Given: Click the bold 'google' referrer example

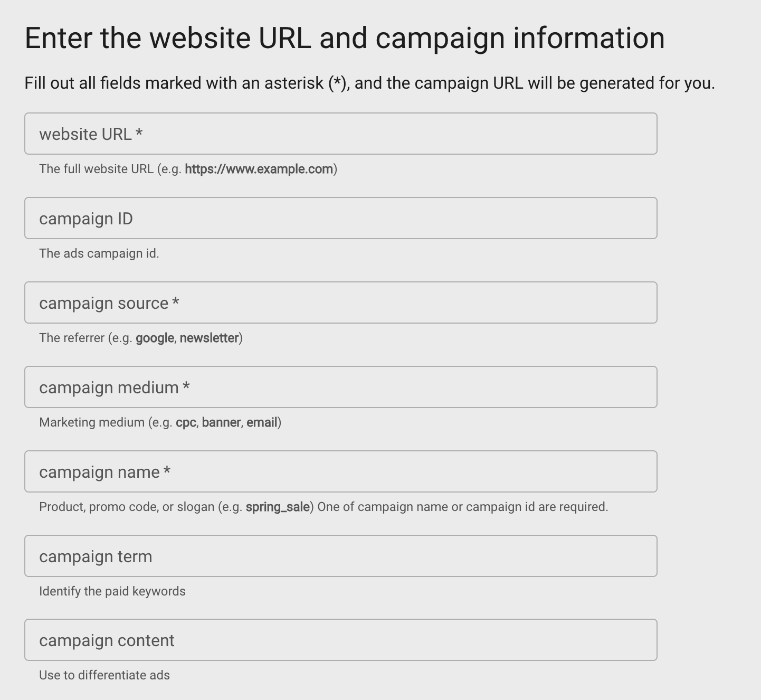Looking at the screenshot, I should (155, 338).
